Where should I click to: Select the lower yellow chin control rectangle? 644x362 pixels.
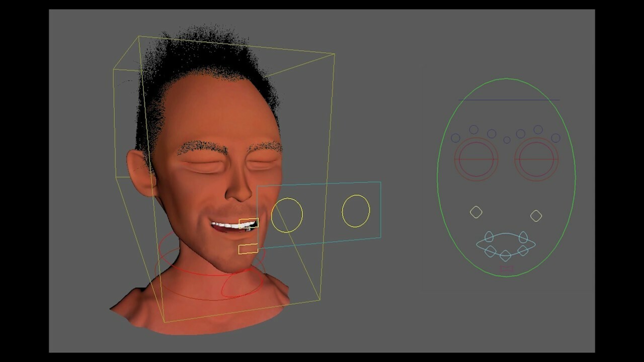(x=248, y=248)
